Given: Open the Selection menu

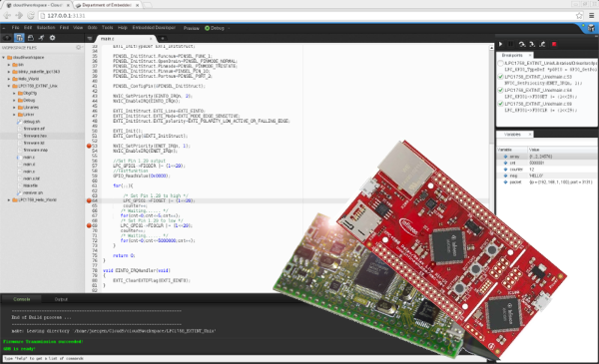Looking at the screenshot, I should [x=46, y=28].
